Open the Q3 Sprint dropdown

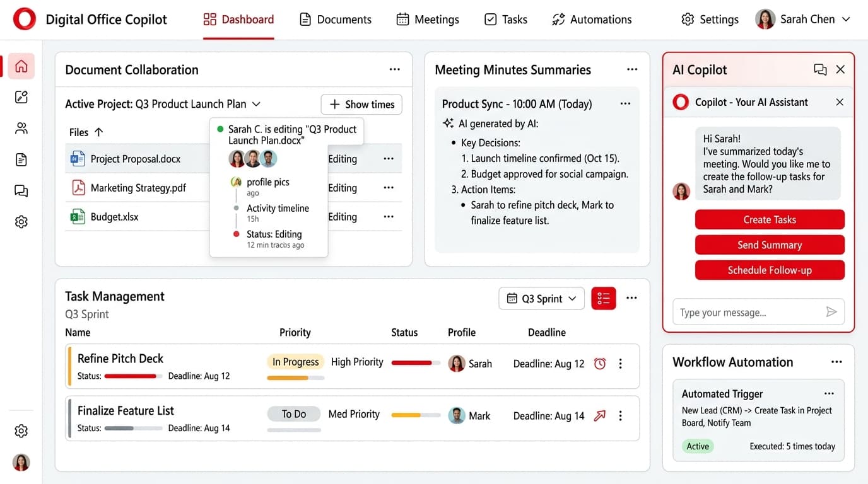542,299
